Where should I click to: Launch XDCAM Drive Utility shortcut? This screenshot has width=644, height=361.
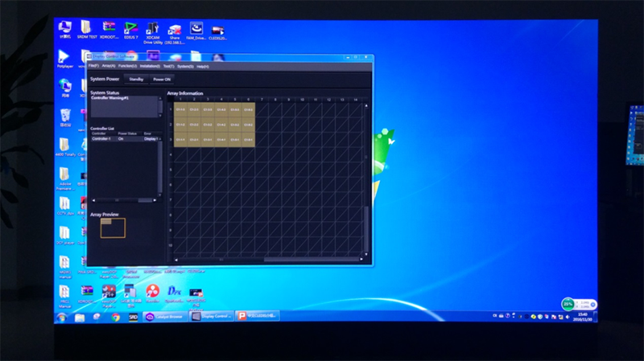pyautogui.click(x=151, y=31)
